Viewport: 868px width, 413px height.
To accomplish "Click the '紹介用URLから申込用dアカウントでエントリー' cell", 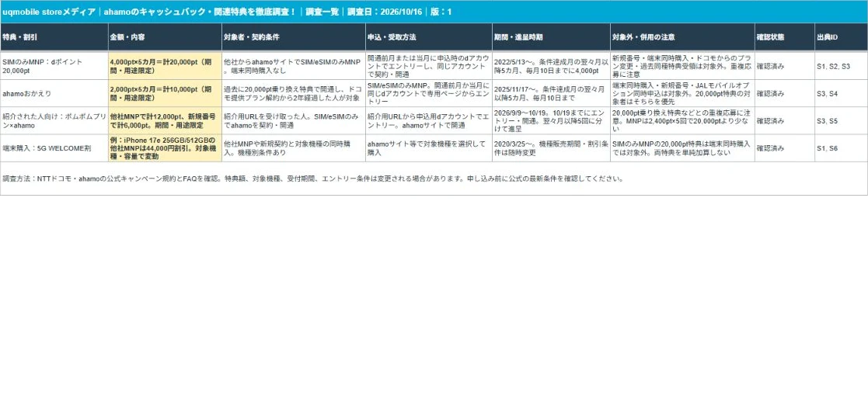I will pos(428,120).
